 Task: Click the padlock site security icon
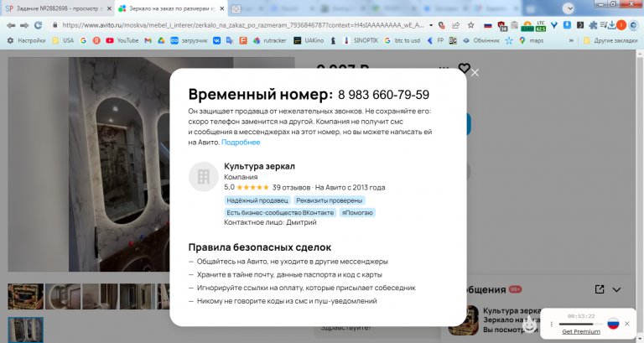(x=55, y=25)
